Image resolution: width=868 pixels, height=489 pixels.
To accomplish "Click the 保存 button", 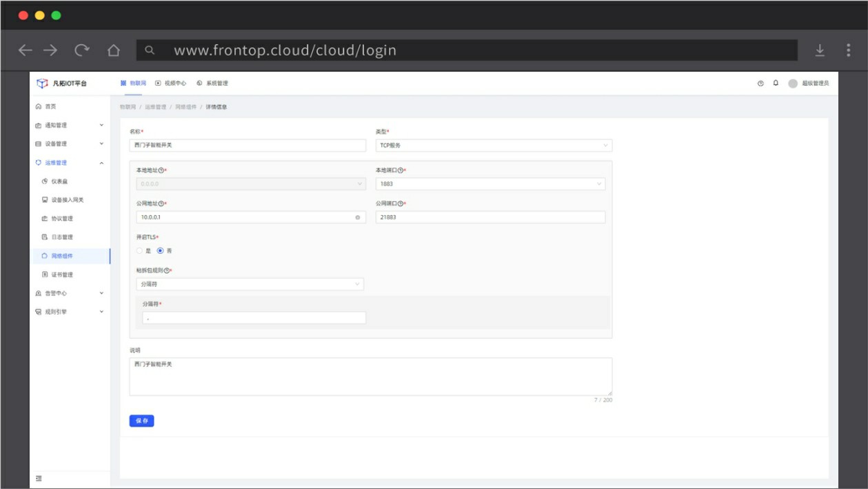I will pos(141,421).
